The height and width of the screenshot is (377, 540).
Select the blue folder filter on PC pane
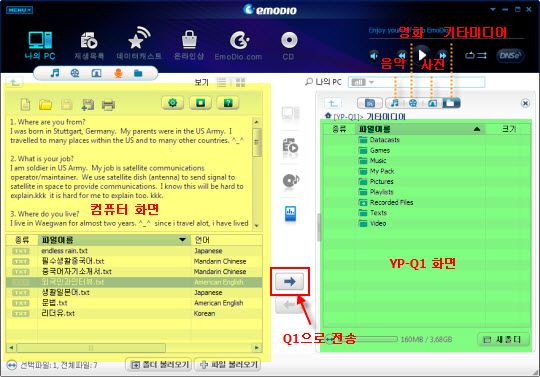138,73
